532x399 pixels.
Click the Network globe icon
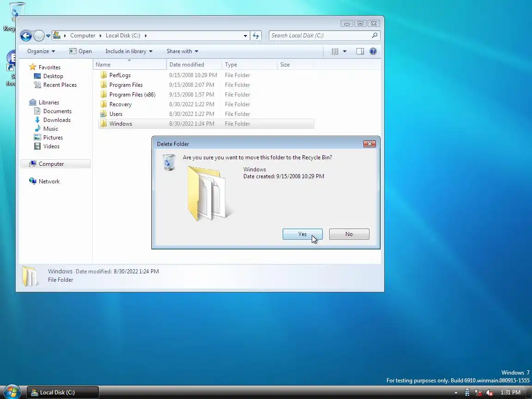(x=33, y=181)
